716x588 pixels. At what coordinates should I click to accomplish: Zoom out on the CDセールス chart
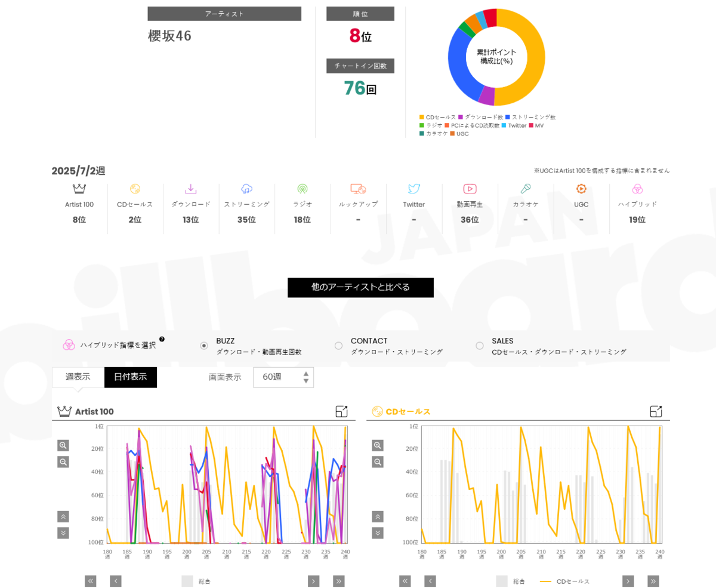pos(378,462)
